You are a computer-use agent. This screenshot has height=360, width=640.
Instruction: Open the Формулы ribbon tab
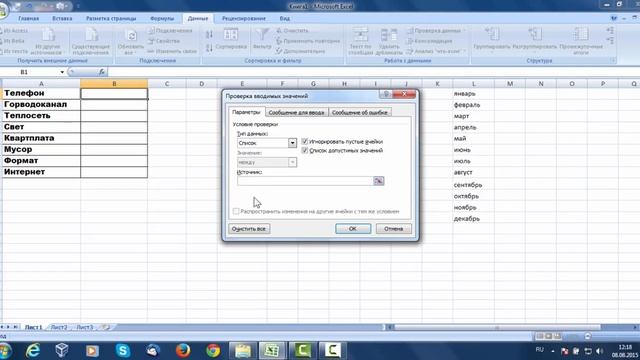162,18
